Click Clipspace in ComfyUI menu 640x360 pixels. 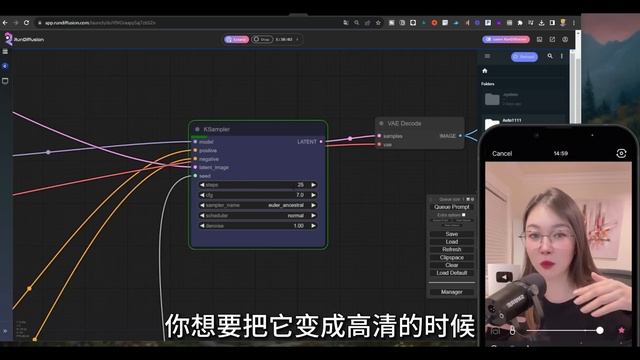click(452, 258)
